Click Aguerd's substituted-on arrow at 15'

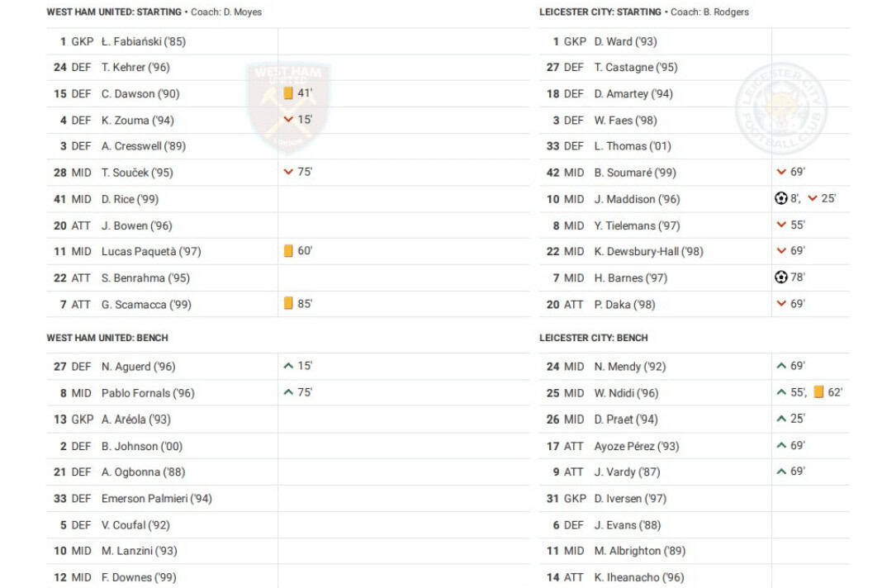(x=288, y=366)
